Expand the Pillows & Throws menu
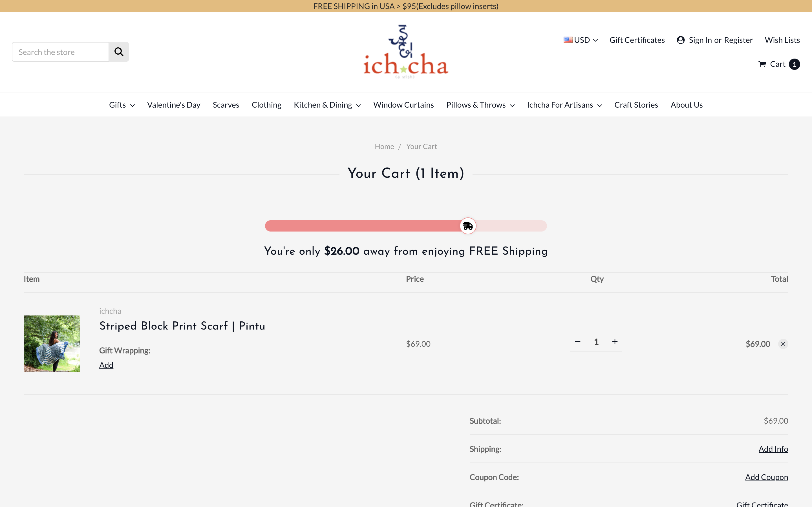Viewport: 812px width, 507px height. tap(480, 105)
